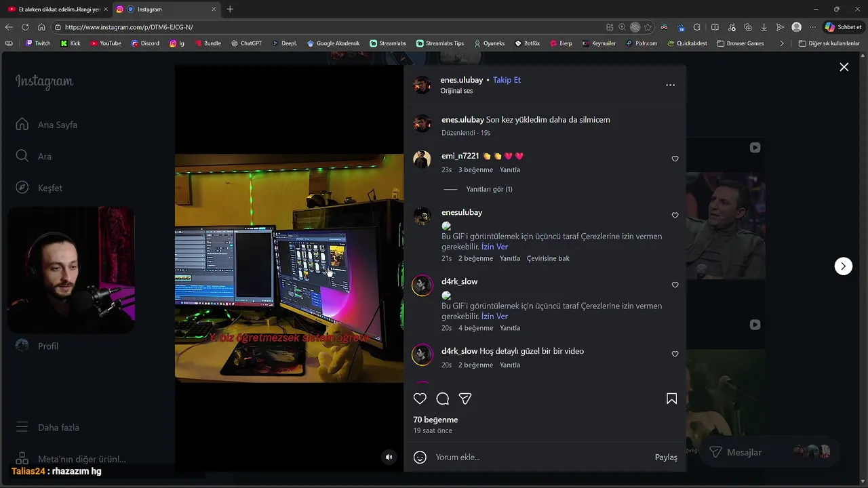The height and width of the screenshot is (488, 868).
Task: Click emi_n7221's avatar
Action: tap(422, 159)
